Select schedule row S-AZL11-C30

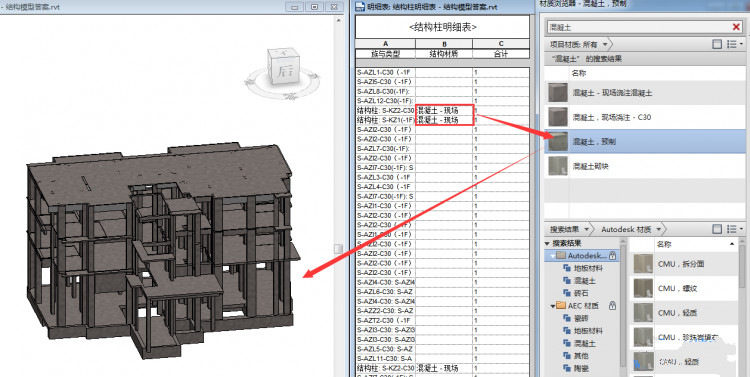tap(442, 359)
